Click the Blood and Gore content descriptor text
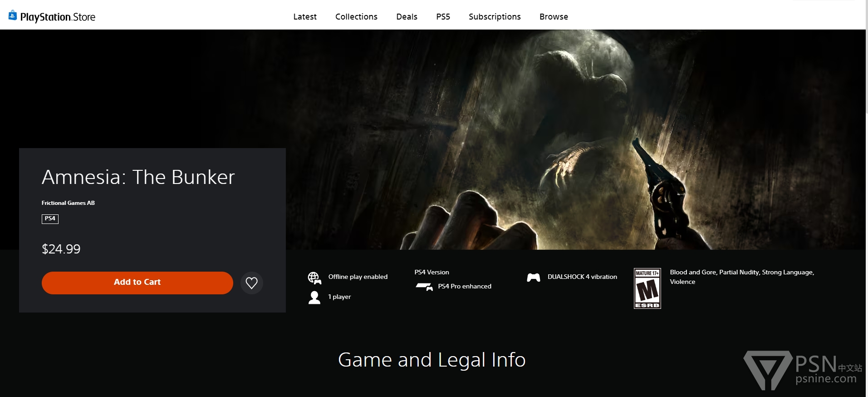This screenshot has width=868, height=397. pos(742,277)
